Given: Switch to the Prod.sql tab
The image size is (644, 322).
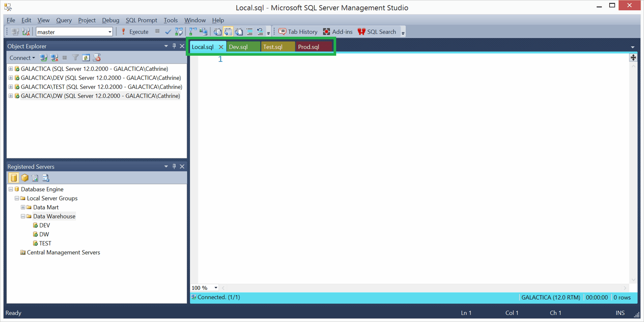Looking at the screenshot, I should (314, 47).
